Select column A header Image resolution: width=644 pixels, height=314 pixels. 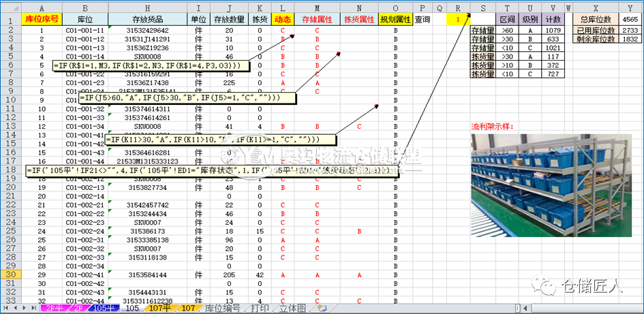click(x=42, y=7)
